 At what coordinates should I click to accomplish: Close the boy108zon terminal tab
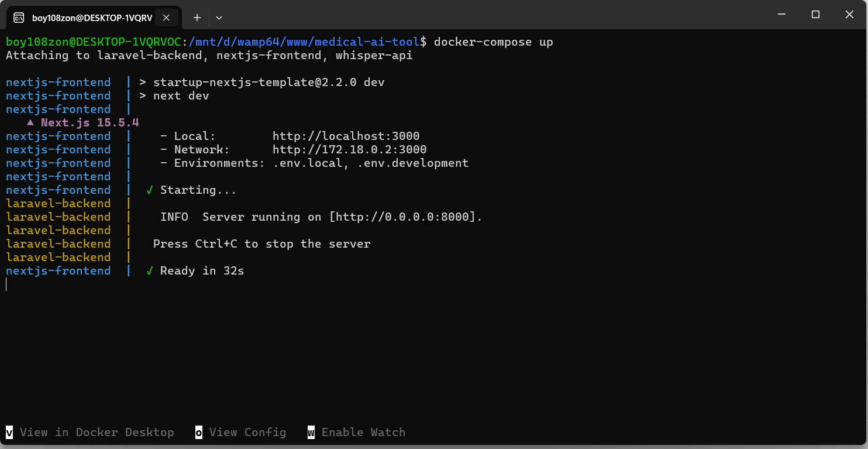click(x=166, y=17)
